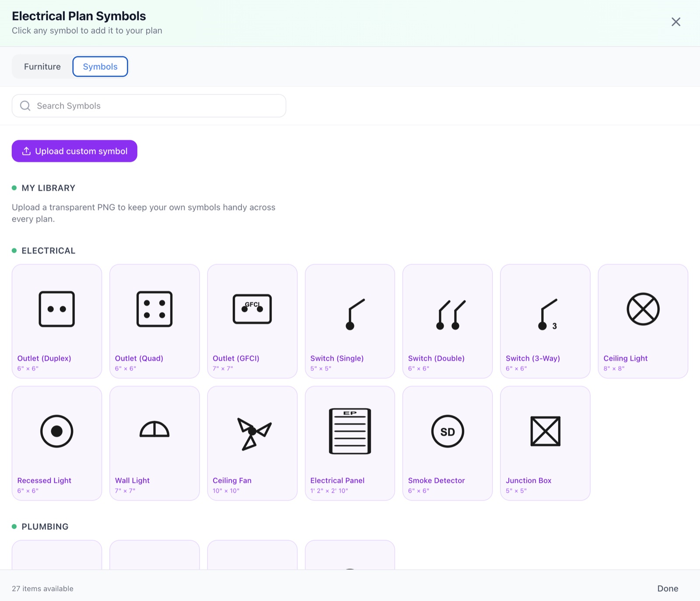
Task: Place the Ceiling Light symbol
Action: coord(643,321)
